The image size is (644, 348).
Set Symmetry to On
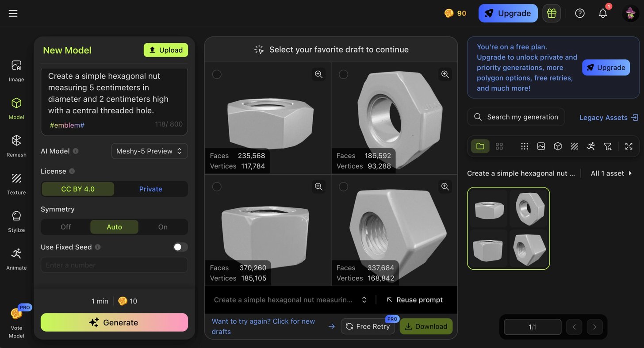[163, 227]
